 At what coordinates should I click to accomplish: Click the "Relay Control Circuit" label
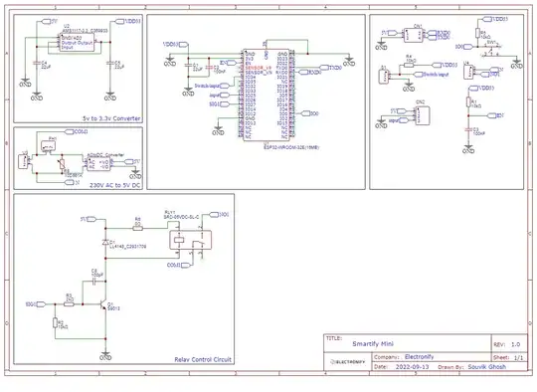[x=203, y=359]
